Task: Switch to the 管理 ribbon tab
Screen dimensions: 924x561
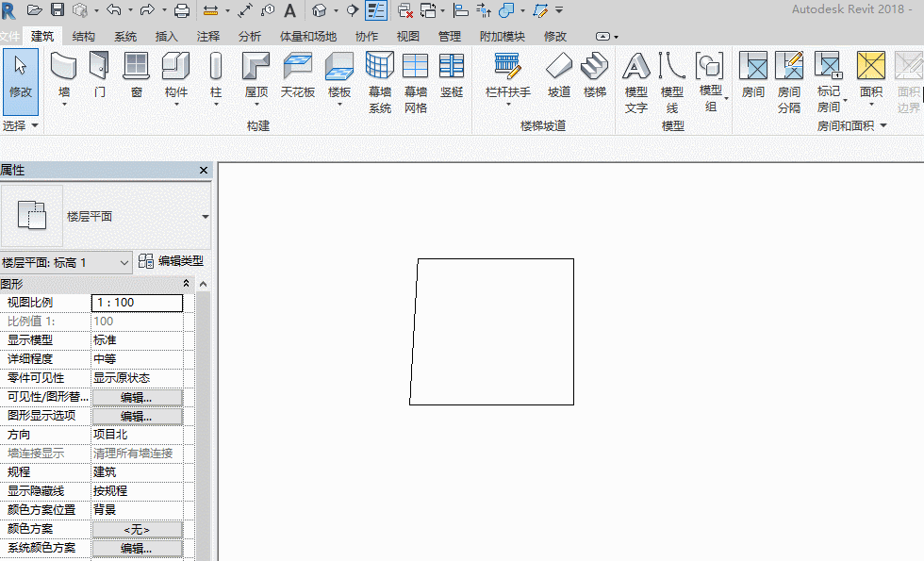Action: [450, 36]
